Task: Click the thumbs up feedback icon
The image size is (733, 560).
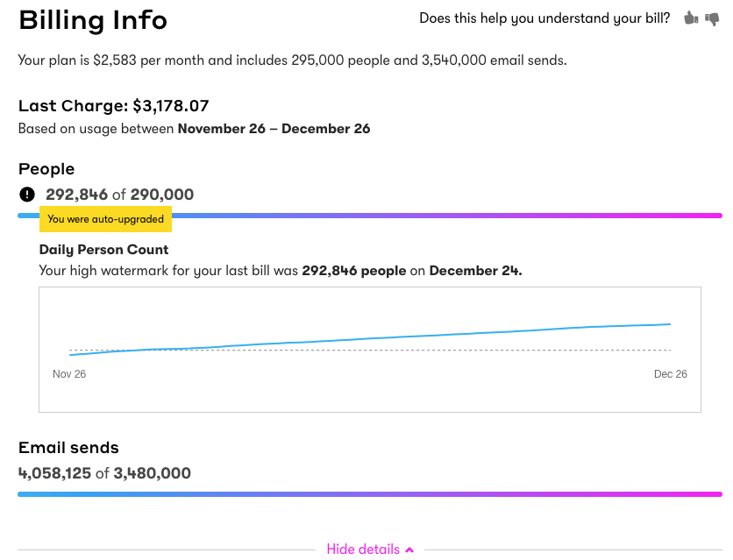Action: [x=691, y=18]
